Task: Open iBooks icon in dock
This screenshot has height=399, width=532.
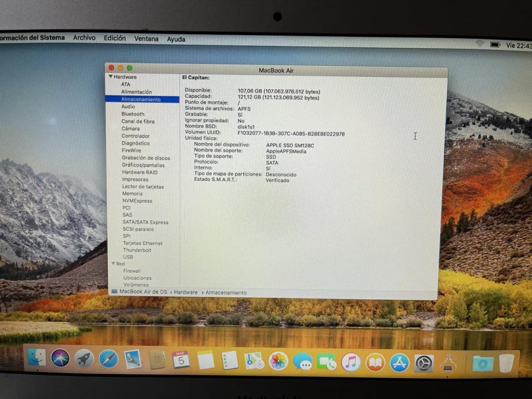Action: (375, 363)
